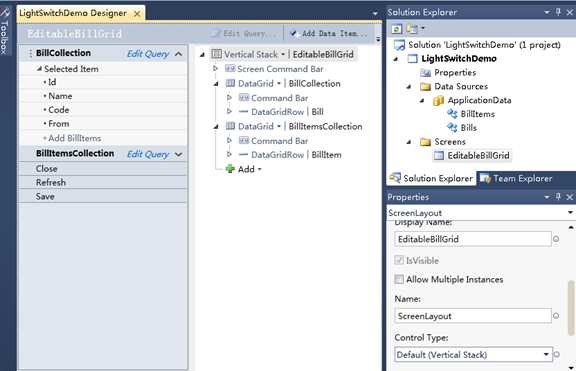The height and width of the screenshot is (371, 576).
Task: Click the Screen Command Bar icon
Action: click(230, 69)
